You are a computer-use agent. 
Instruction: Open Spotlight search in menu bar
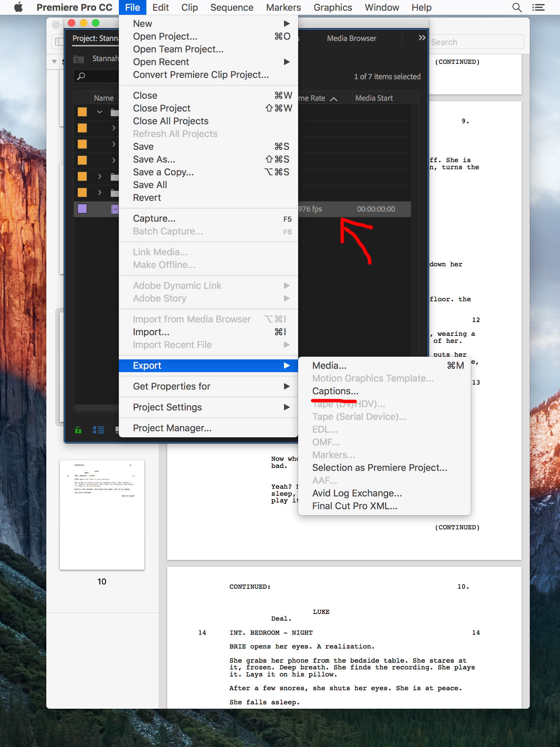pos(517,7)
